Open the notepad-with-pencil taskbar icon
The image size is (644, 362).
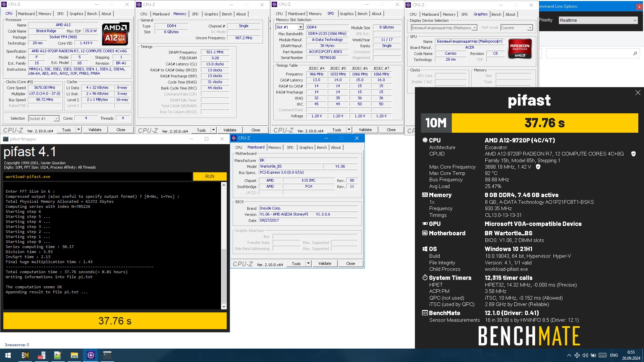(x=58, y=355)
